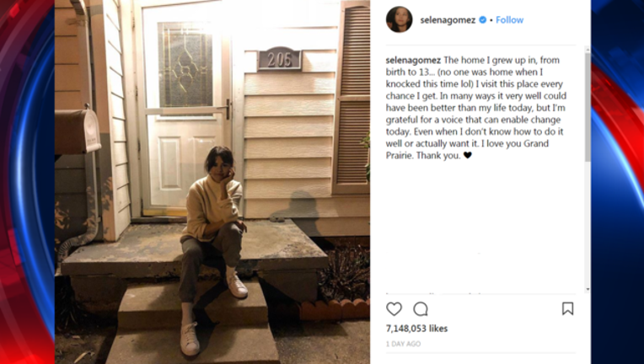Click the caption scrollbar up arrow
The image size is (644, 364).
[588, 50]
